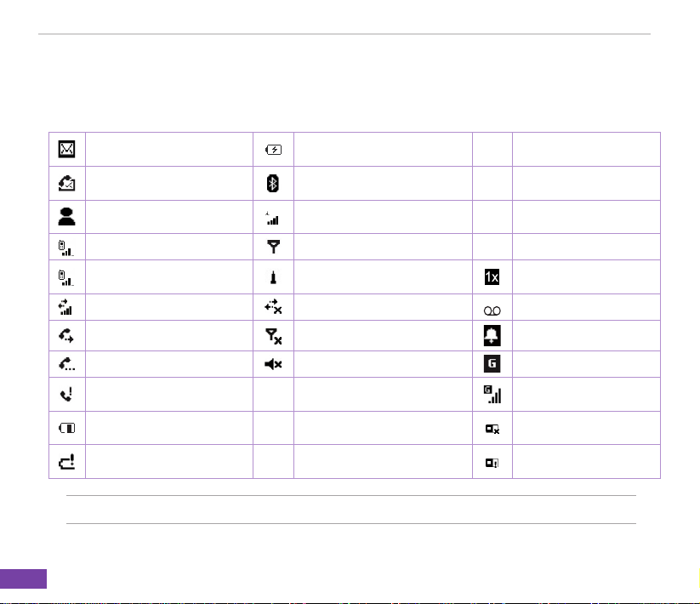The height and width of the screenshot is (604, 700).
Task: Click the Bluetooth icon
Action: point(273,184)
